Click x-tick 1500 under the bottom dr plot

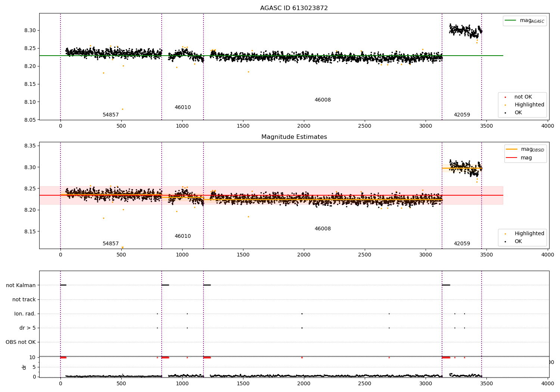243,383
